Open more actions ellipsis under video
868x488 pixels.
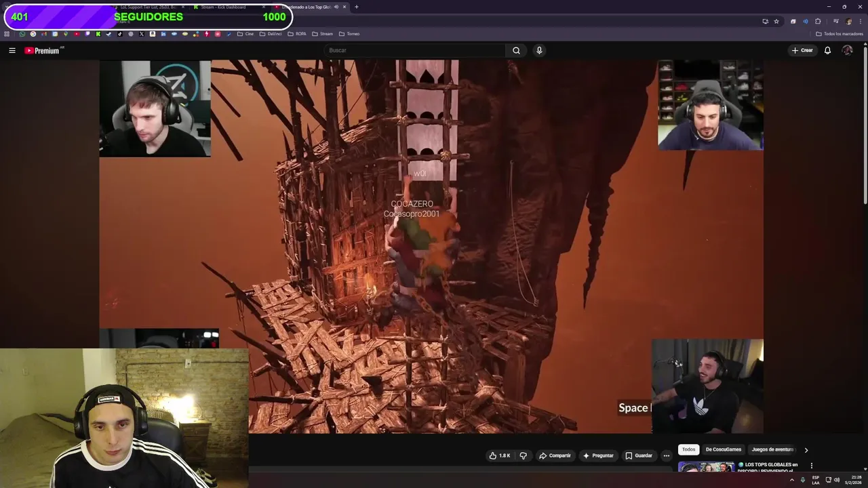point(666,455)
